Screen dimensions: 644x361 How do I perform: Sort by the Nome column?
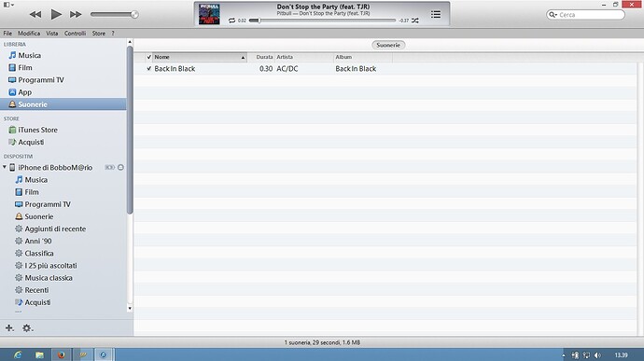pyautogui.click(x=200, y=57)
